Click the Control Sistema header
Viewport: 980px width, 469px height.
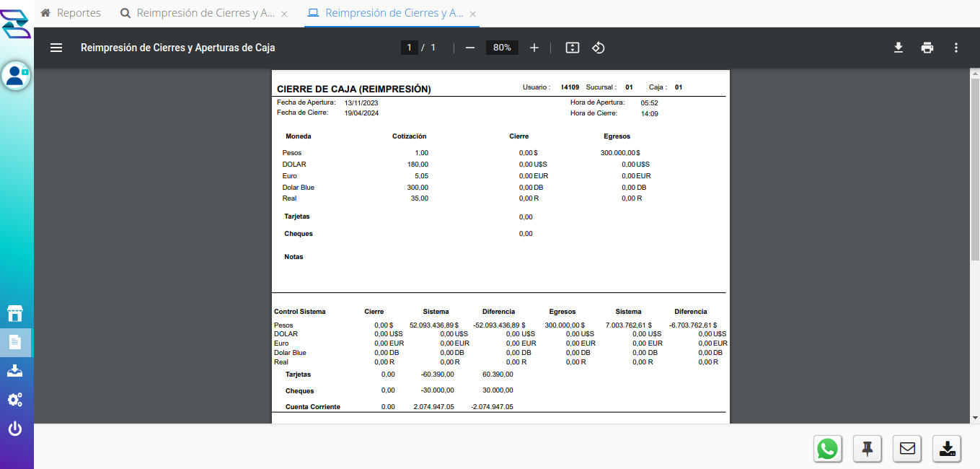coord(299,312)
